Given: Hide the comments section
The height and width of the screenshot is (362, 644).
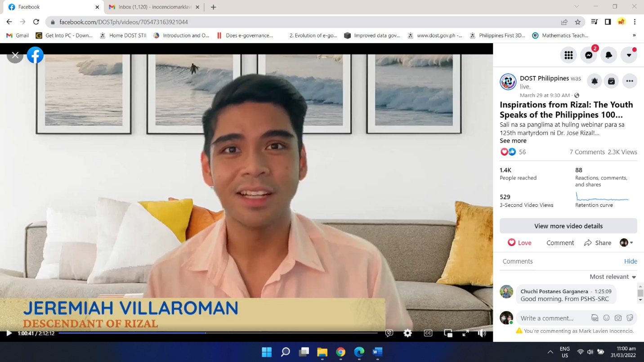Looking at the screenshot, I should (631, 261).
